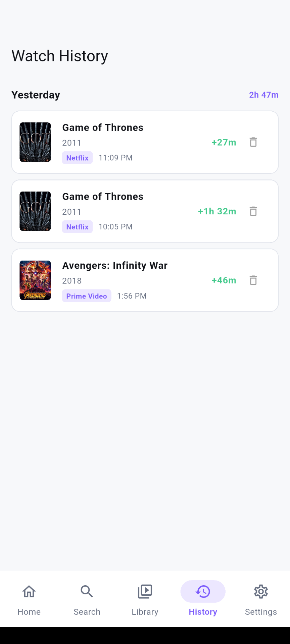Tap the 2h 47m total for Yesterday
The width and height of the screenshot is (290, 644).
pyautogui.click(x=264, y=95)
